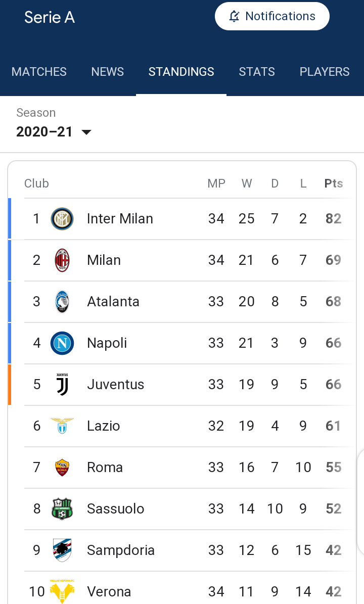Click the Inter Milan club crest

point(62,219)
